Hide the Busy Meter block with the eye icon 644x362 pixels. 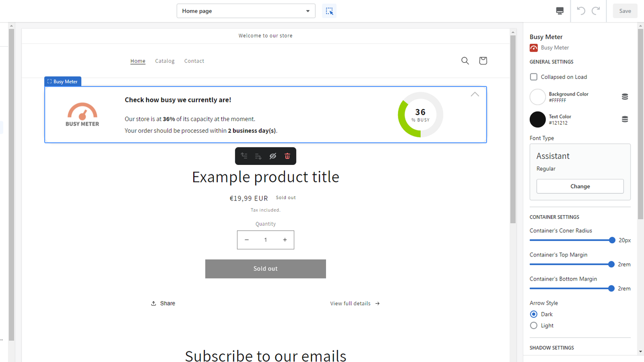(x=273, y=156)
